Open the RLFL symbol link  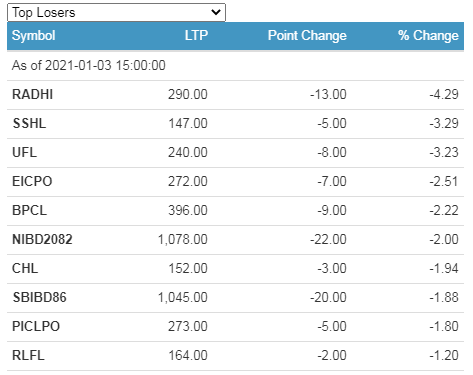pyautogui.click(x=28, y=355)
